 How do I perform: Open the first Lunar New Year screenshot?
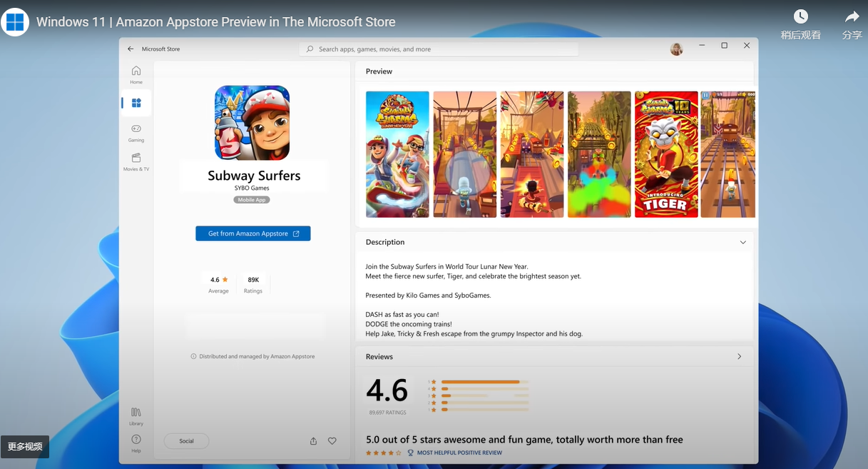point(397,154)
